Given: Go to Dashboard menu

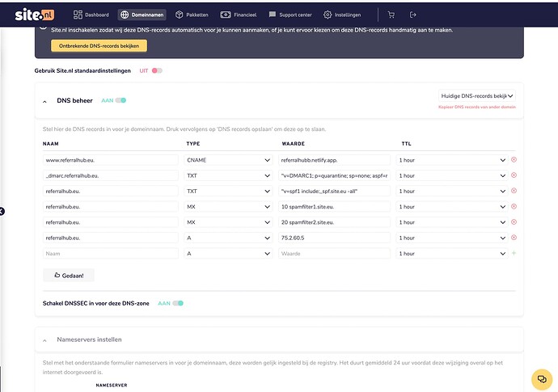Looking at the screenshot, I should tap(91, 15).
